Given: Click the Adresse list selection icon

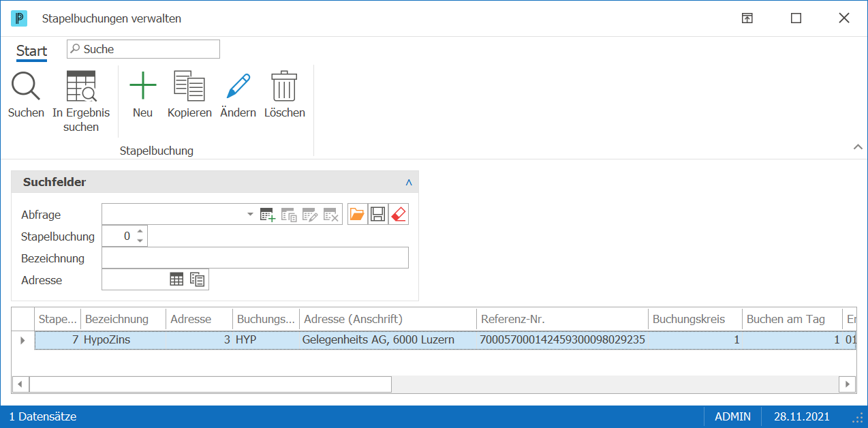Looking at the screenshot, I should point(198,279).
